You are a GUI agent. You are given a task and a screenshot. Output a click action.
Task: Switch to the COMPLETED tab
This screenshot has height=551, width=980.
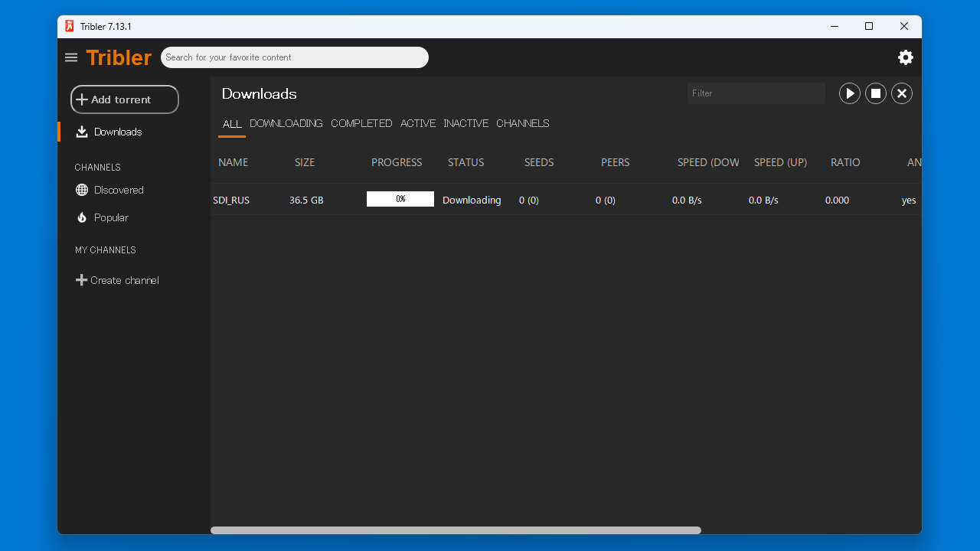[x=361, y=123]
